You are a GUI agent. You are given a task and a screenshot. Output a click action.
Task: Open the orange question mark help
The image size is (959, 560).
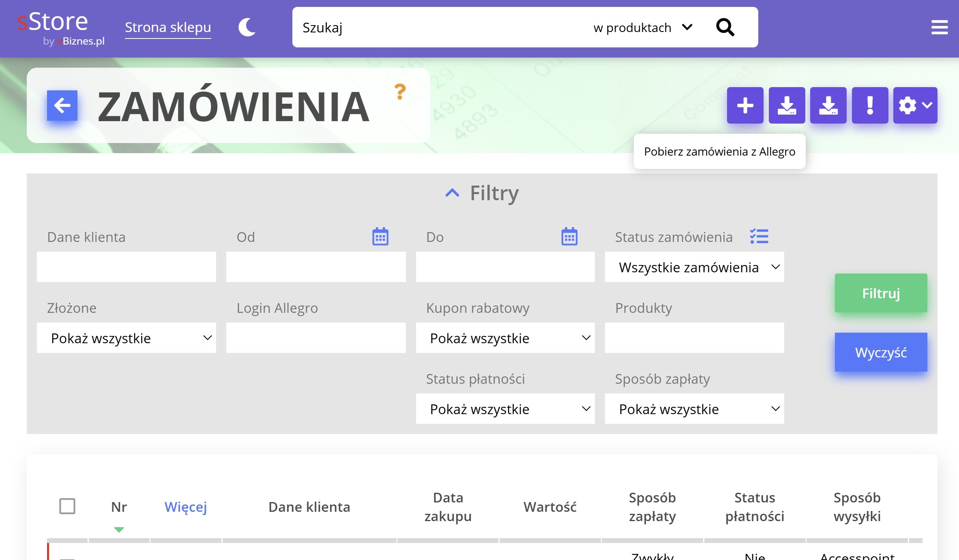(400, 92)
